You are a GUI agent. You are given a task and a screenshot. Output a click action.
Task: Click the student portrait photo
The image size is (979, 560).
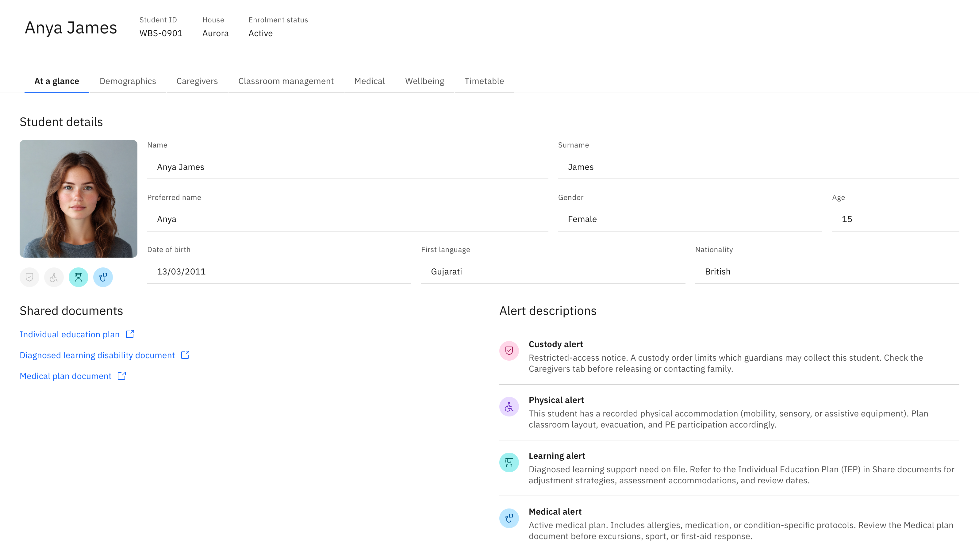tap(79, 198)
